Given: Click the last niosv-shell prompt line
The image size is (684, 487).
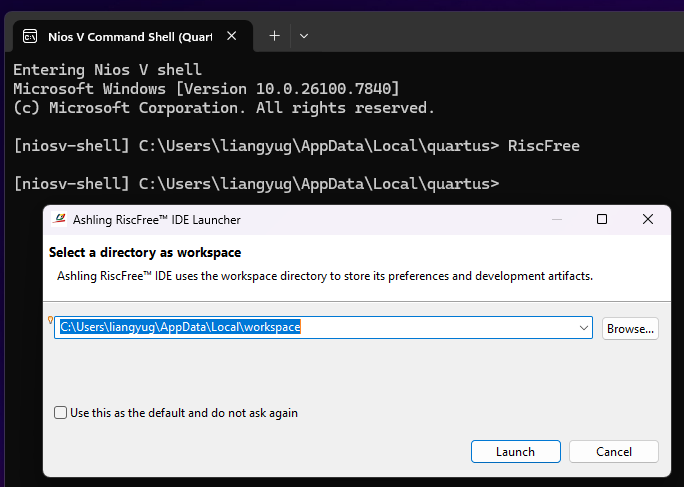Looking at the screenshot, I should pyautogui.click(x=255, y=184).
